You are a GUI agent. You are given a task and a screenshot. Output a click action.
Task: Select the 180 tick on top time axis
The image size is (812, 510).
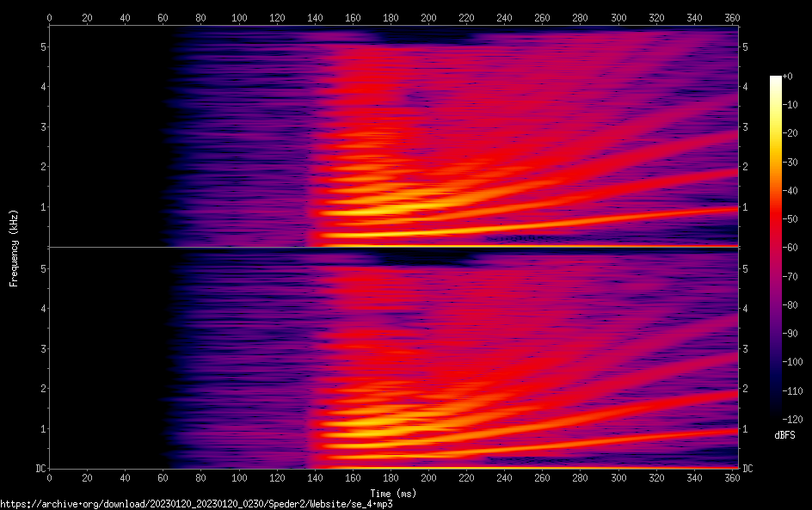pyautogui.click(x=391, y=17)
